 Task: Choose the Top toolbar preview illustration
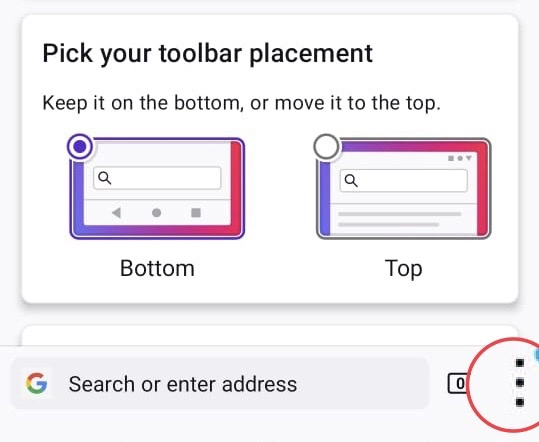click(x=404, y=188)
